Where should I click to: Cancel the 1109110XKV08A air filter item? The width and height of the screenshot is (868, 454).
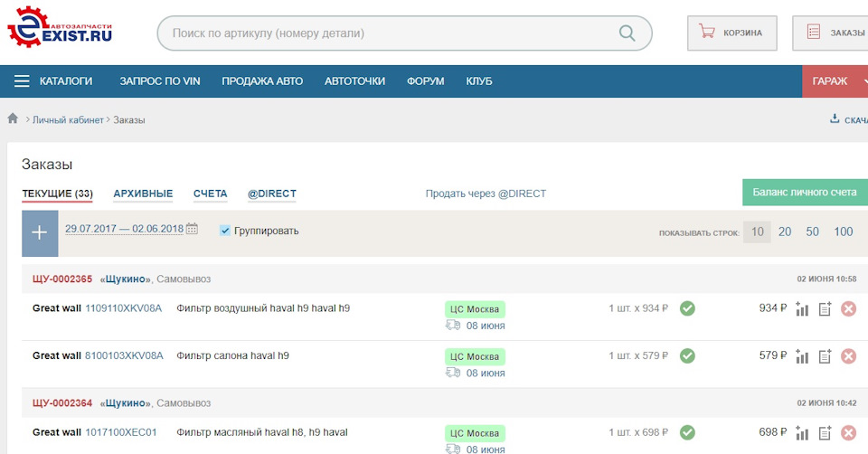(x=848, y=309)
